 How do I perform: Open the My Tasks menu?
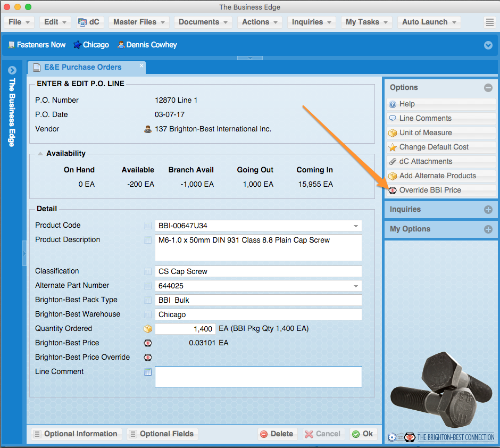pos(366,22)
